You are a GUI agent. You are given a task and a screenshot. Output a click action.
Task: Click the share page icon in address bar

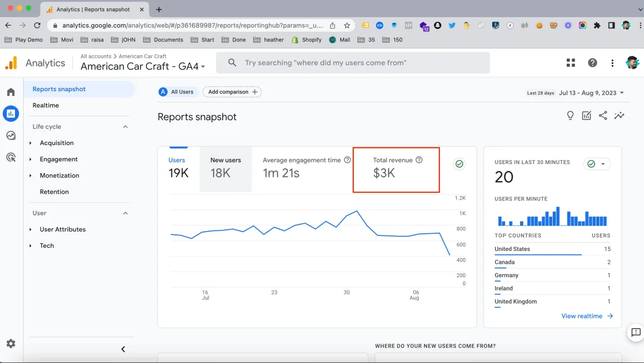click(x=333, y=25)
